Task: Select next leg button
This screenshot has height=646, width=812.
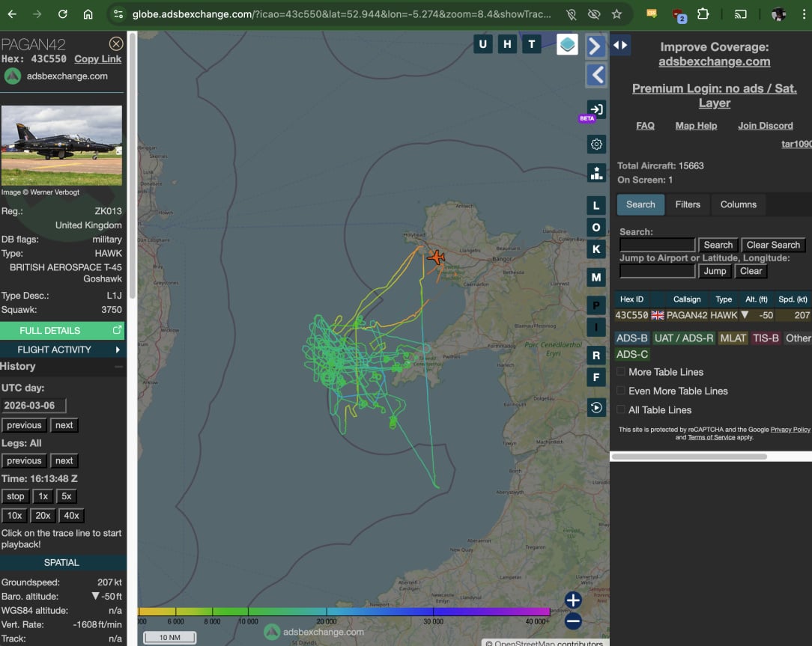Action: coord(64,461)
